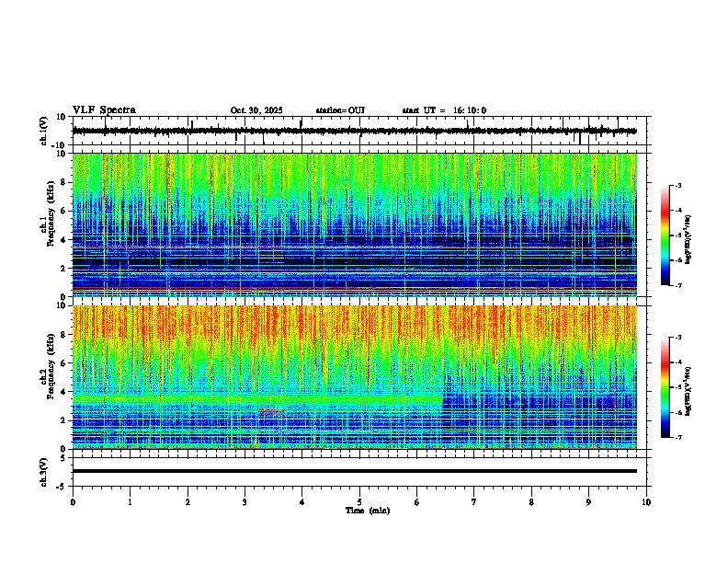This screenshot has width=728, height=563.
Task: Click the "ch.1(V)" waveform axis label
Action: pos(44,131)
